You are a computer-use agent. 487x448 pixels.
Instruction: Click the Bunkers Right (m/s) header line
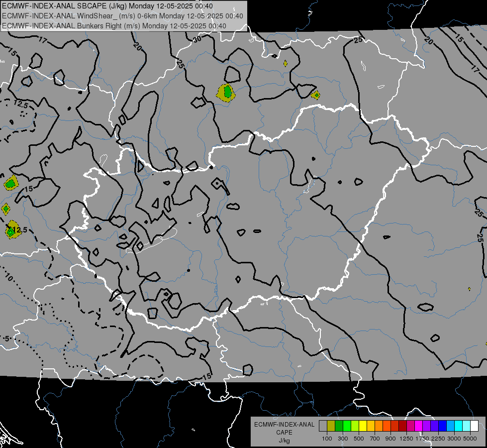click(114, 26)
